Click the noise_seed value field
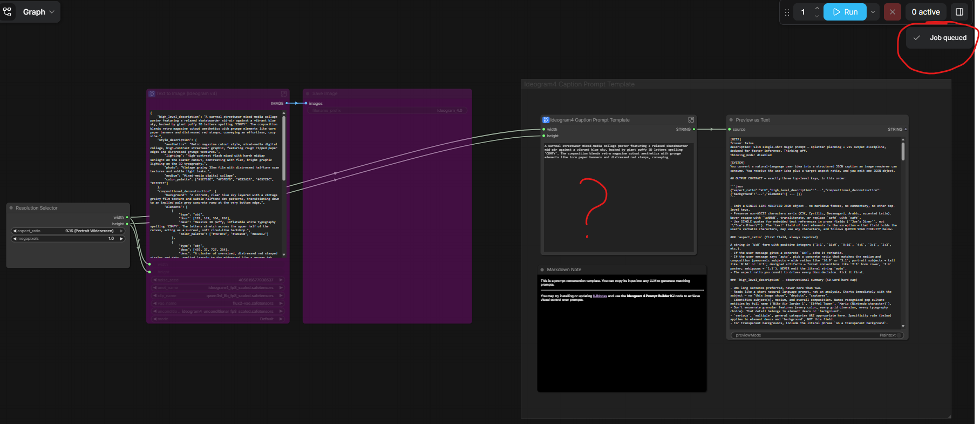The width and height of the screenshot is (980, 424). 218,280
